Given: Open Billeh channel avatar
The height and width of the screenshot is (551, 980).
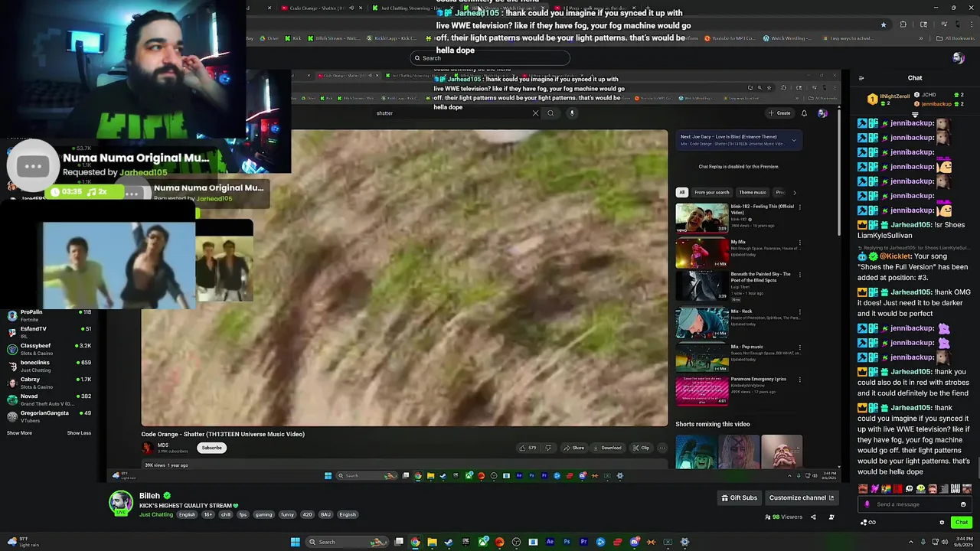Looking at the screenshot, I should point(120,502).
